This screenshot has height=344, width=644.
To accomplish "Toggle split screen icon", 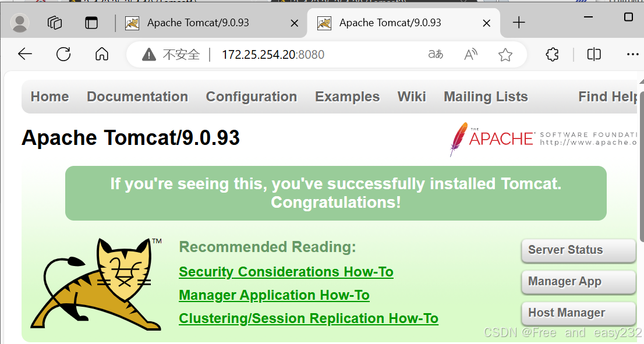I will (x=594, y=54).
